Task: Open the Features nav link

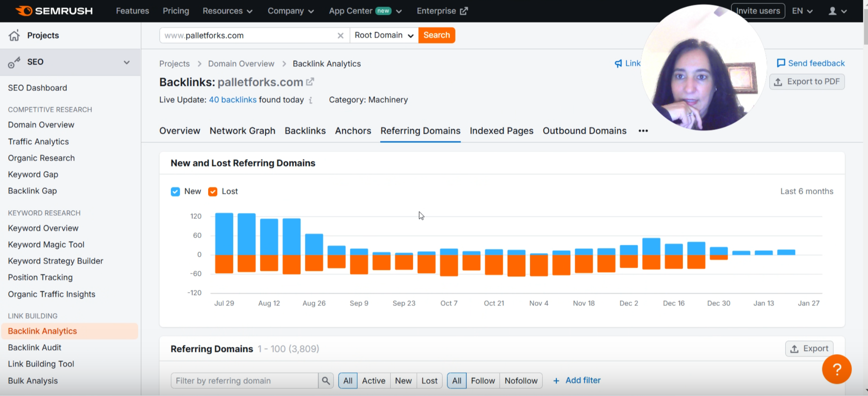Action: coord(133,11)
